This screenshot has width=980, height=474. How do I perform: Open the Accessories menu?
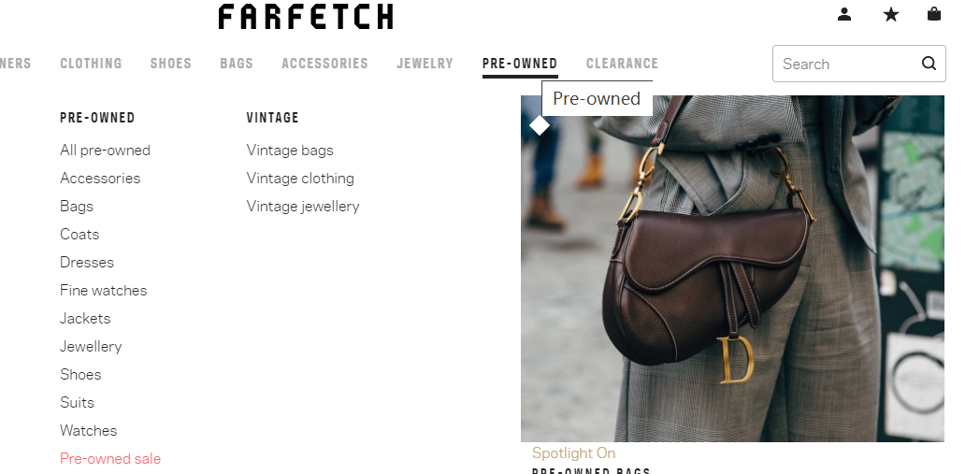(x=325, y=64)
